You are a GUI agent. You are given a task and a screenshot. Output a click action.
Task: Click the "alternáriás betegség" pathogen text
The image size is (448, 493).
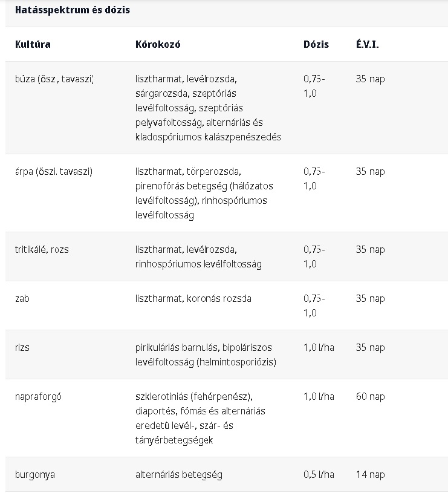pyautogui.click(x=179, y=475)
